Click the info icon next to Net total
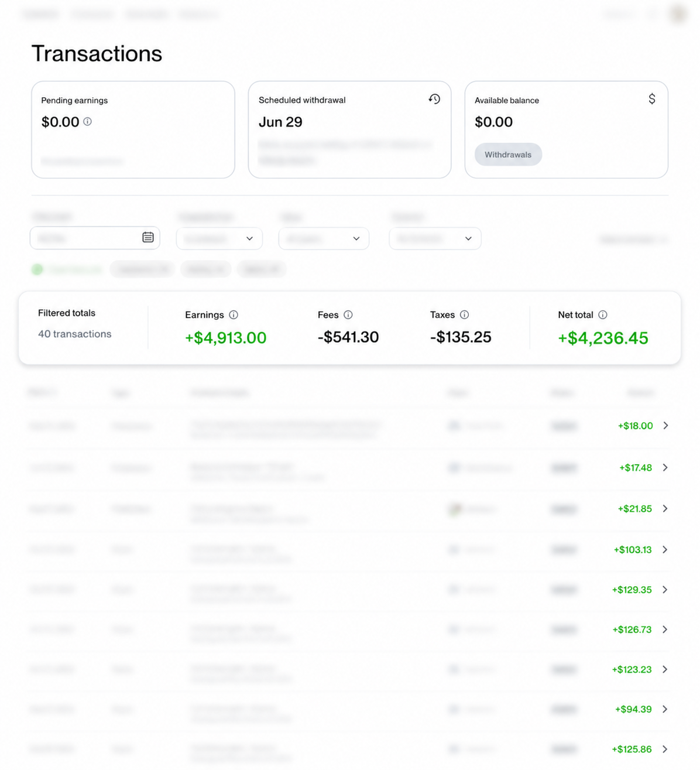The width and height of the screenshot is (700, 770). [x=603, y=315]
